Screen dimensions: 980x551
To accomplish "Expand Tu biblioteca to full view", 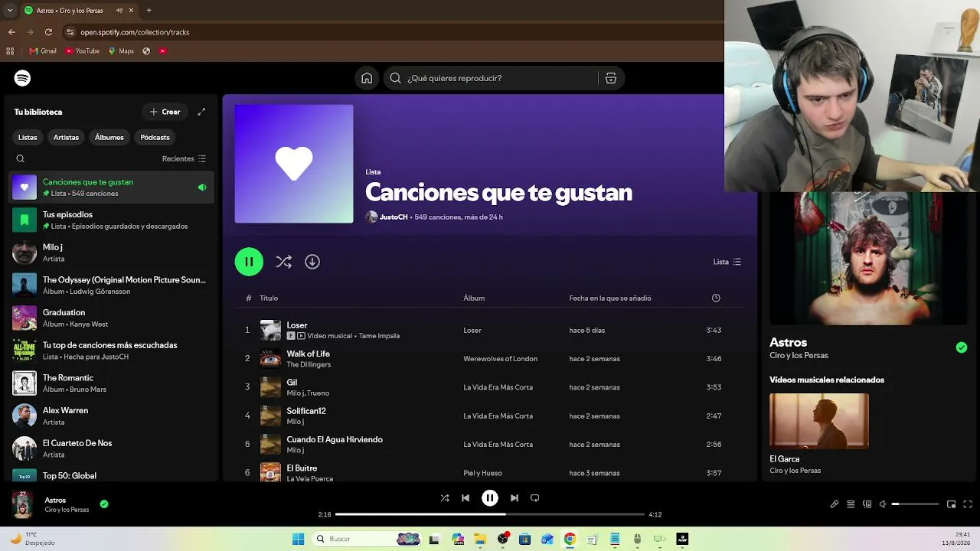I will point(201,112).
